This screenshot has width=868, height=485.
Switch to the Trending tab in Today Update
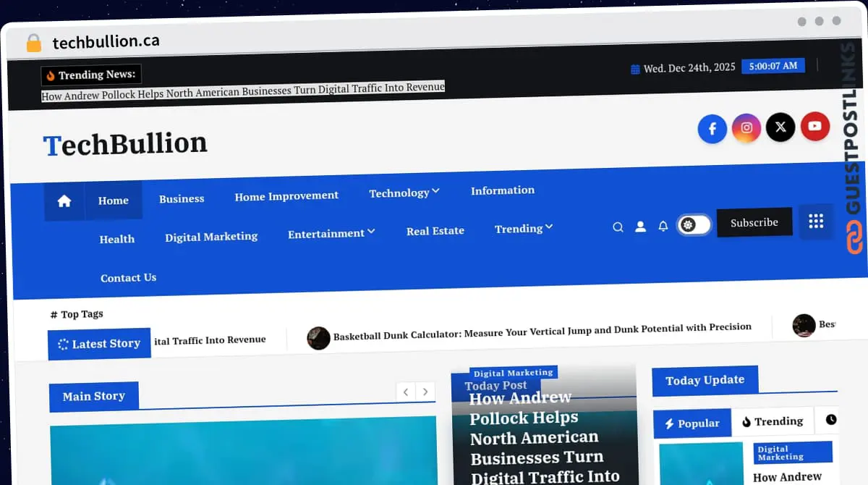(x=773, y=421)
